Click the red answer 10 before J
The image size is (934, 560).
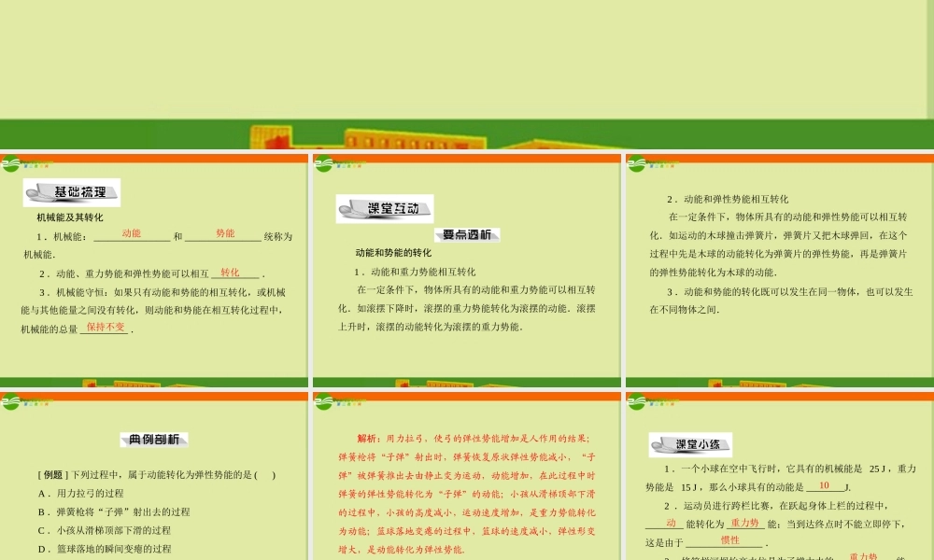[x=825, y=485]
